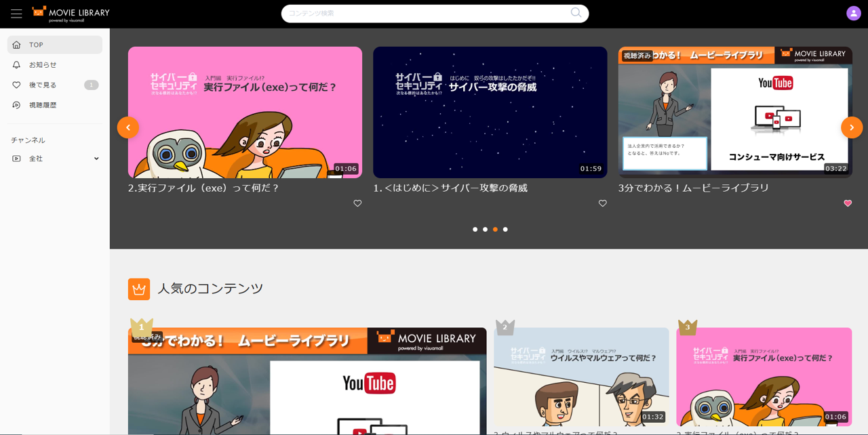Open the purple user profile avatar
Screen dimensions: 868x435
(x=853, y=13)
